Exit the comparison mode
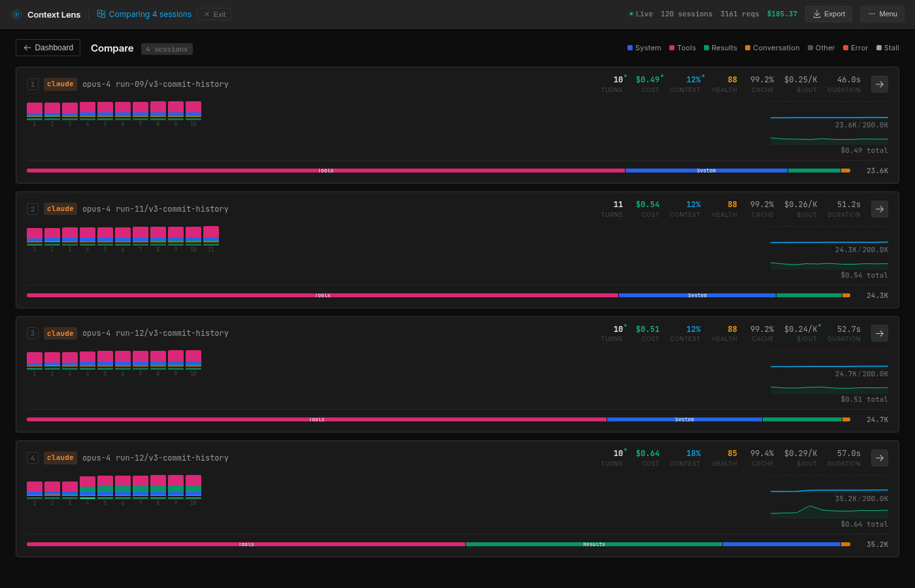 tap(213, 14)
